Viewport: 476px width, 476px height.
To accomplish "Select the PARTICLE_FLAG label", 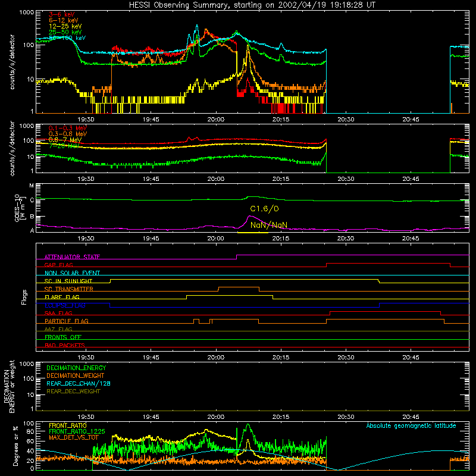I will (67, 321).
